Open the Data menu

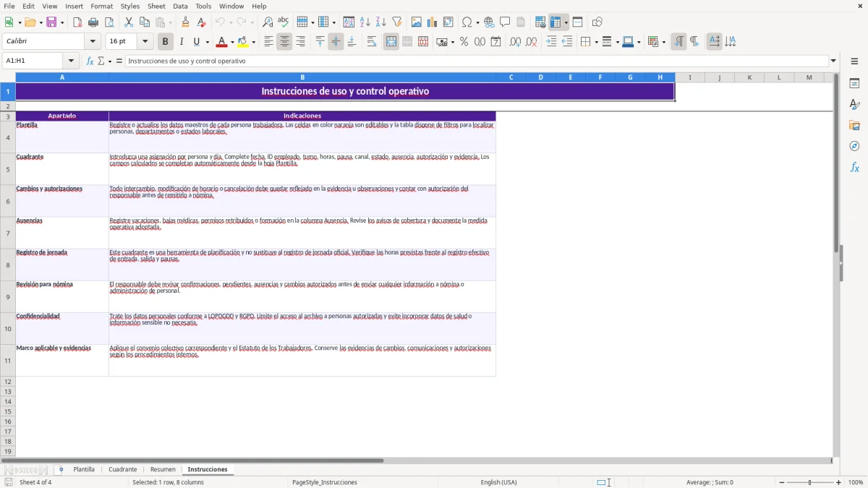[180, 6]
